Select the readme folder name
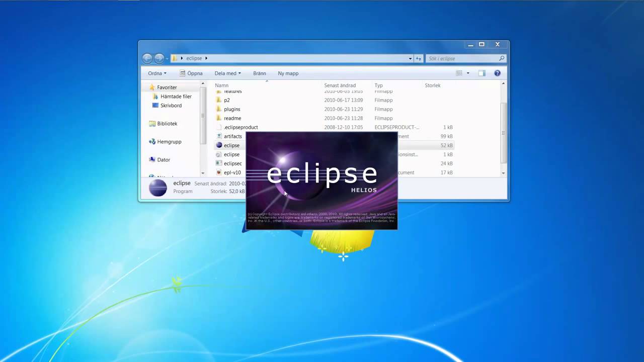The width and height of the screenshot is (644, 362). tap(232, 118)
